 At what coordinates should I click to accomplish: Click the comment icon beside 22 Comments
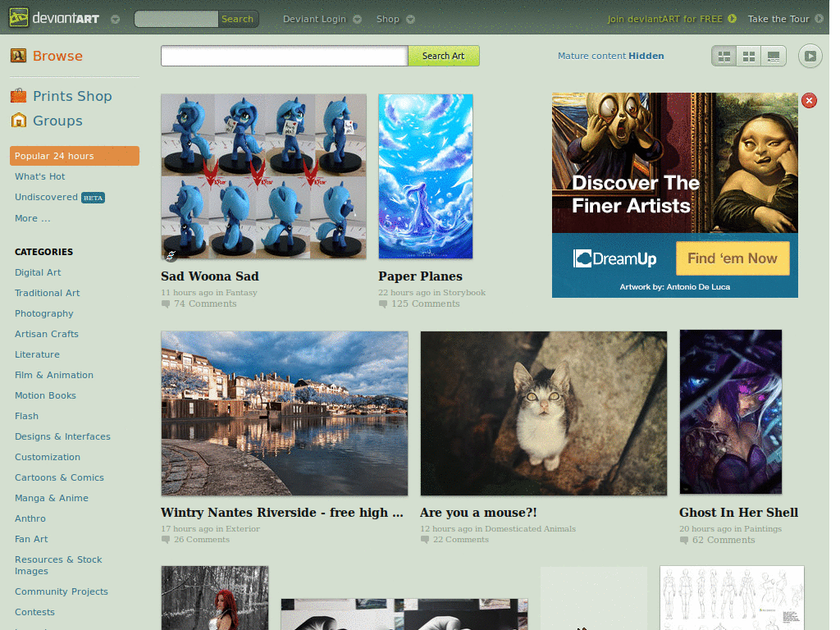(x=425, y=540)
